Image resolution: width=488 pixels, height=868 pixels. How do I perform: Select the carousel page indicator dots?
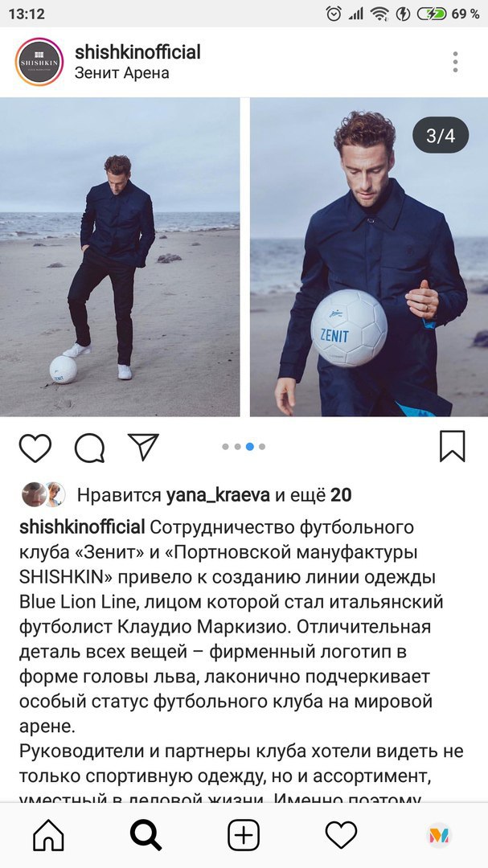coord(244,447)
